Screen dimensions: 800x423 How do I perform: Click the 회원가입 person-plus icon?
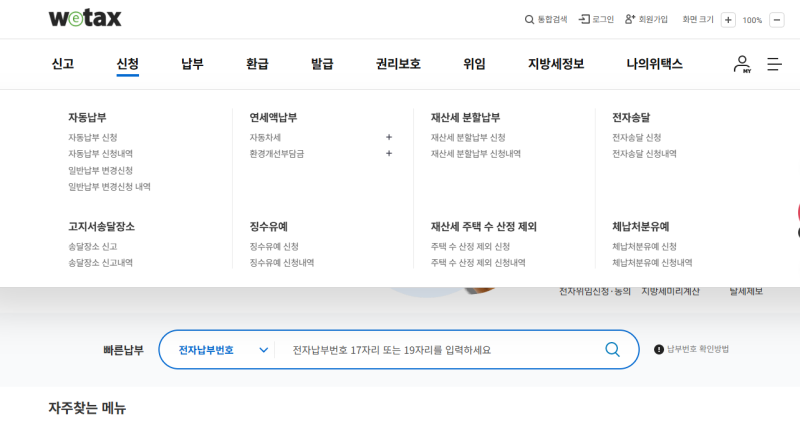point(630,19)
